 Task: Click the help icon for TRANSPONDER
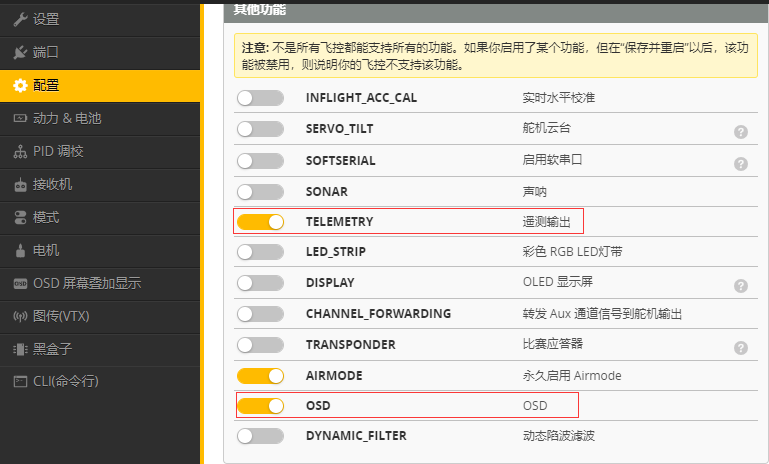[741, 347]
